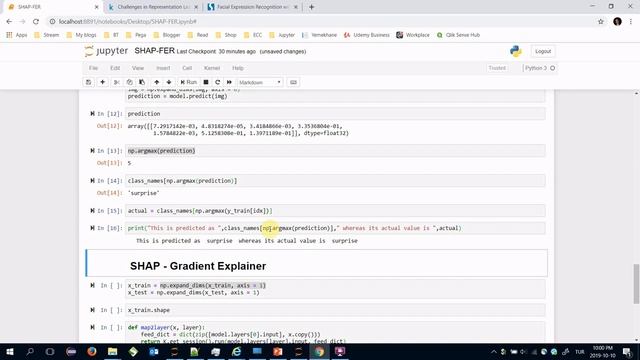Run cell In [16] using its run icon
The height and width of the screenshot is (360, 640).
pos(92,228)
